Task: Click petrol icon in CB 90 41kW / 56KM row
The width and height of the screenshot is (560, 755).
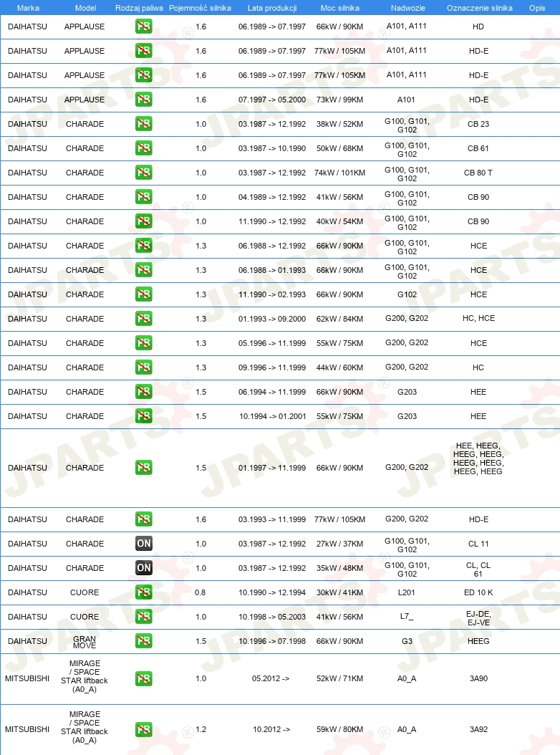Action: (x=143, y=197)
